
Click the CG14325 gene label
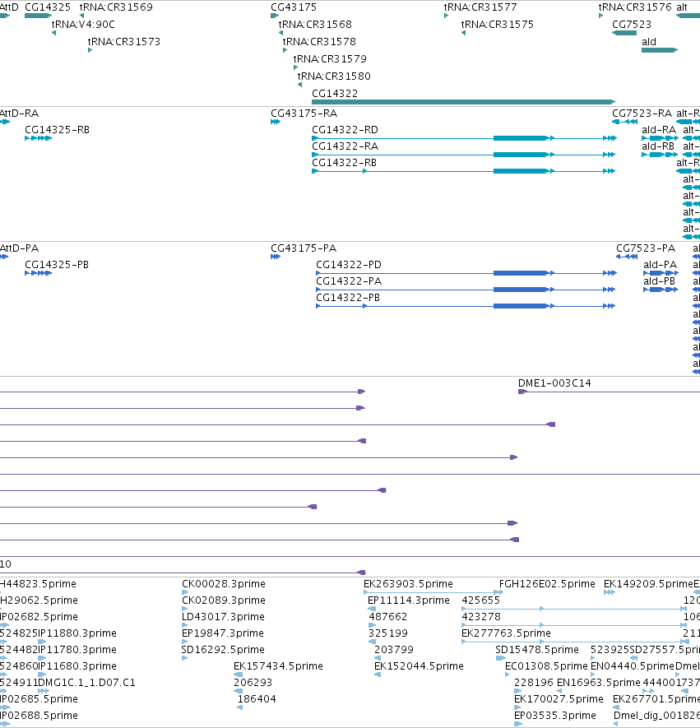[48, 7]
